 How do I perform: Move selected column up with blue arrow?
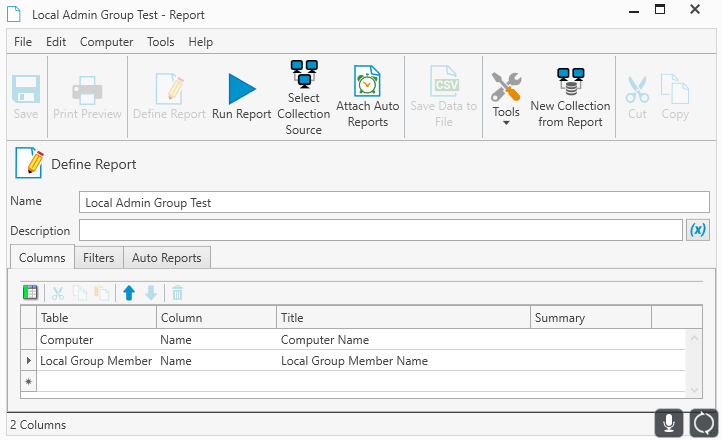click(x=128, y=293)
